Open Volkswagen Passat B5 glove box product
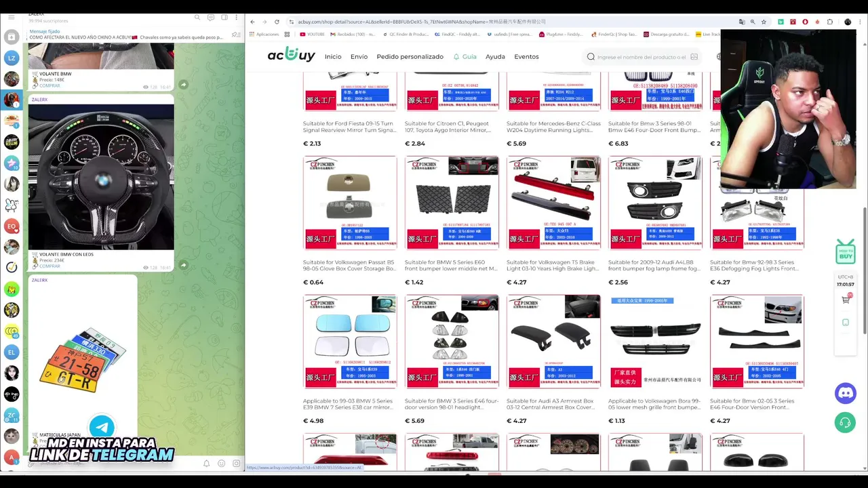This screenshot has height=488, width=868. 350,203
